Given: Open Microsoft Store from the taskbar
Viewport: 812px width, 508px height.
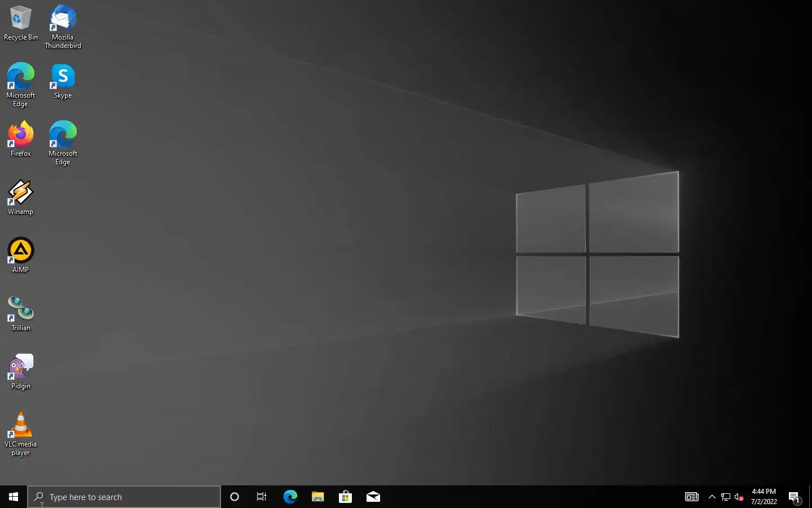Looking at the screenshot, I should 345,497.
